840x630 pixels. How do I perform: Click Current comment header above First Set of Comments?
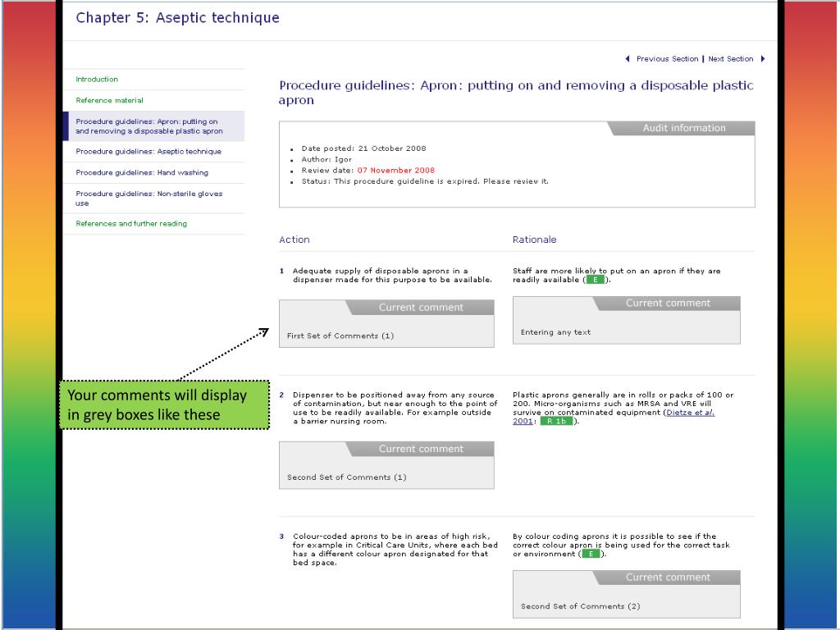tap(421, 308)
